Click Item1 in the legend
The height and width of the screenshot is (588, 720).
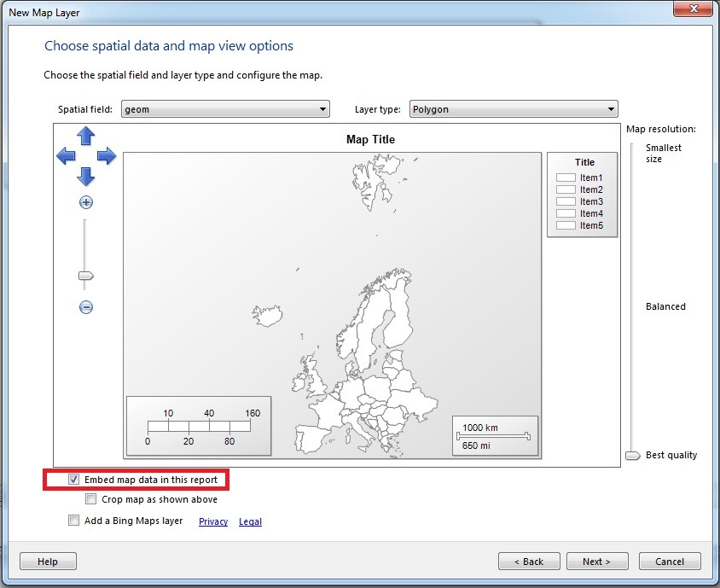tap(591, 178)
